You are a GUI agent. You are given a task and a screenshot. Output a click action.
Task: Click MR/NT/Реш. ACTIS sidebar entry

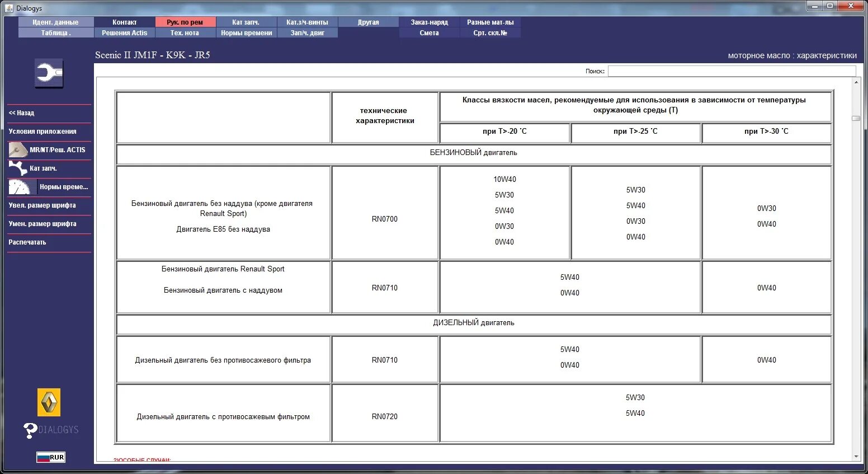pos(49,150)
